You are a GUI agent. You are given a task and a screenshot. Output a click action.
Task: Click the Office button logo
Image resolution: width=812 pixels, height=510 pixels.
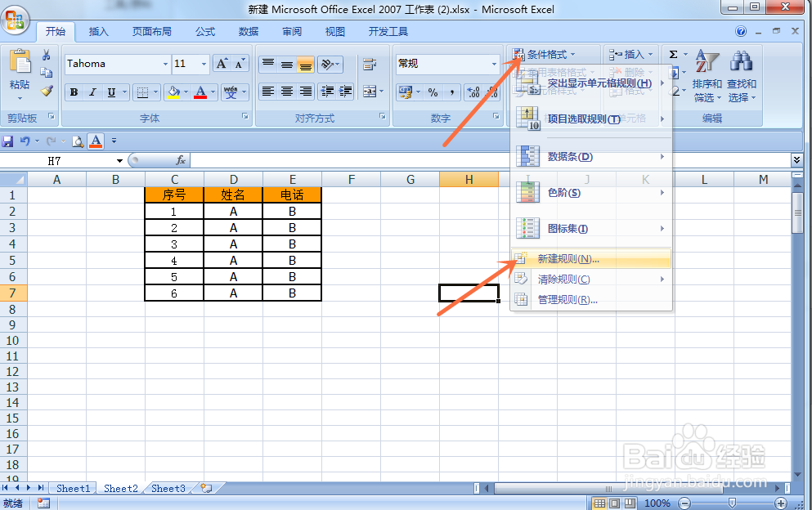click(15, 20)
